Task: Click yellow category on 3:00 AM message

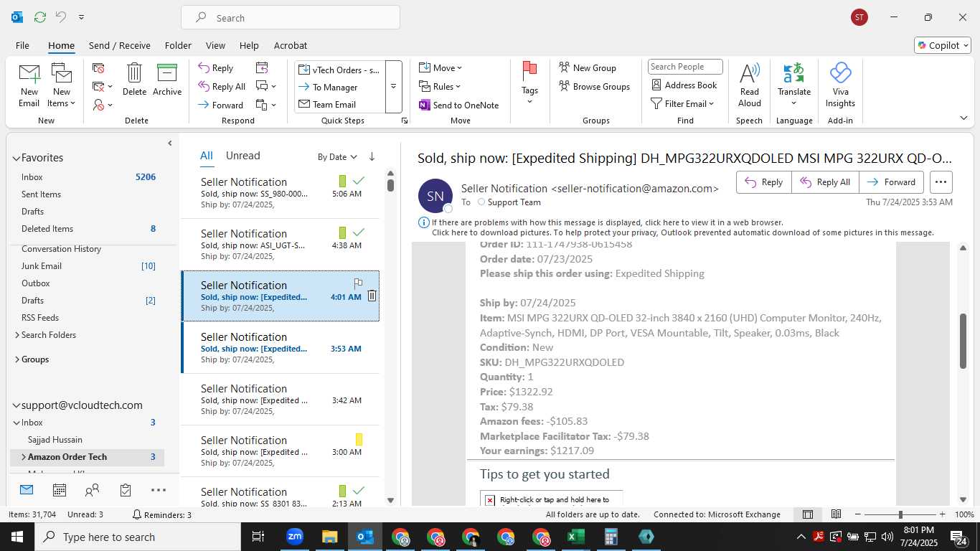Action: [x=359, y=439]
